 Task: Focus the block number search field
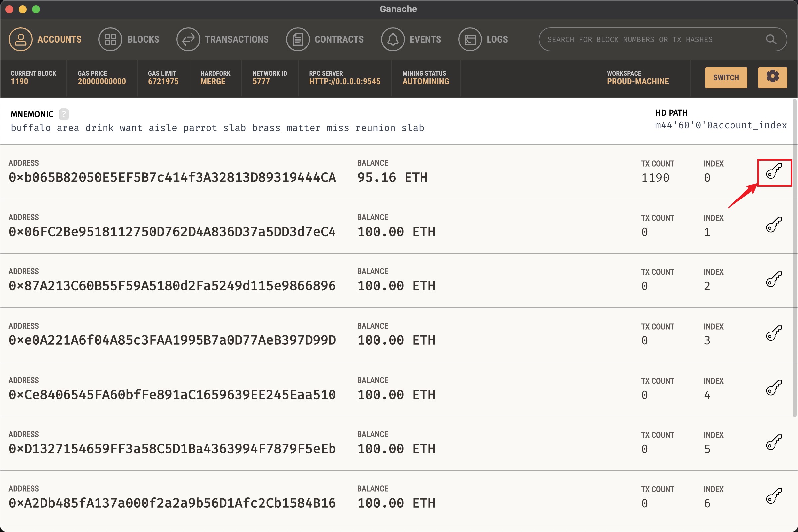click(645, 39)
